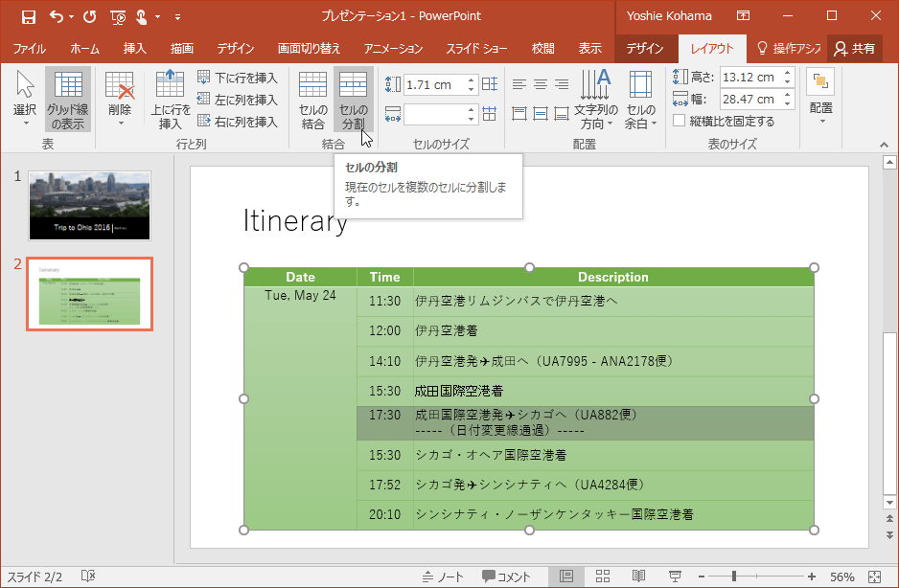Viewport: 899px width, 588px height.
Task: Toggle touch/mouse mode icon
Action: tap(141, 17)
